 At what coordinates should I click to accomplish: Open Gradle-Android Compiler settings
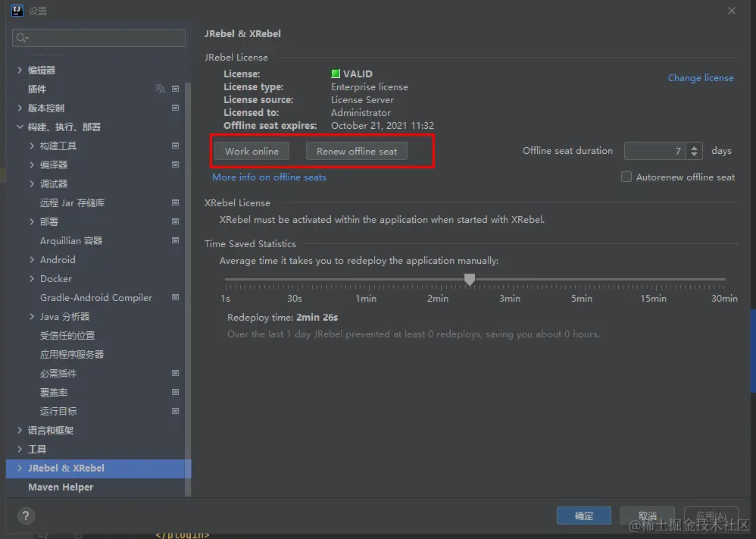tap(96, 297)
